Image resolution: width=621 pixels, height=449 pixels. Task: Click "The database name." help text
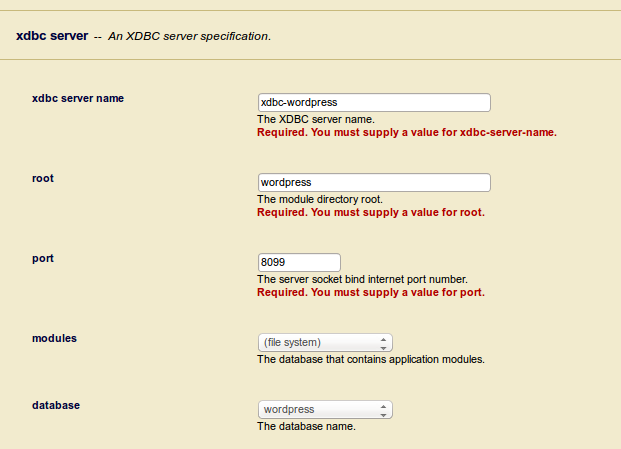click(306, 427)
